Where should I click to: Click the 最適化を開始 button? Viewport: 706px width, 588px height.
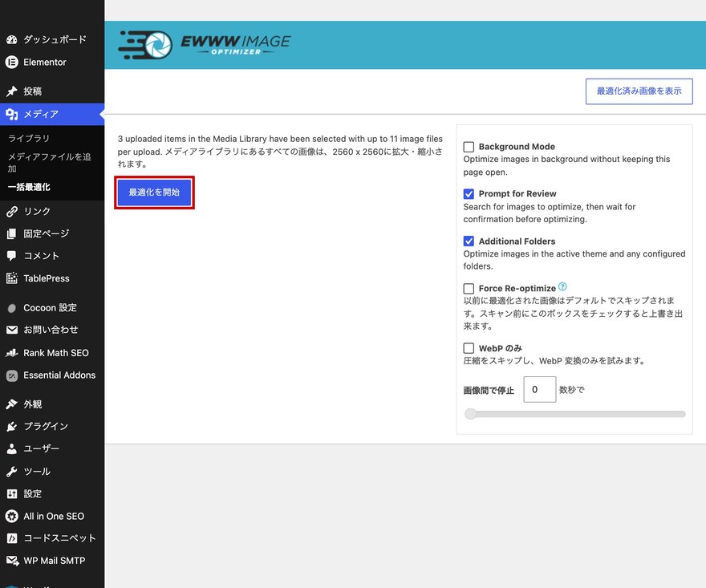(154, 193)
